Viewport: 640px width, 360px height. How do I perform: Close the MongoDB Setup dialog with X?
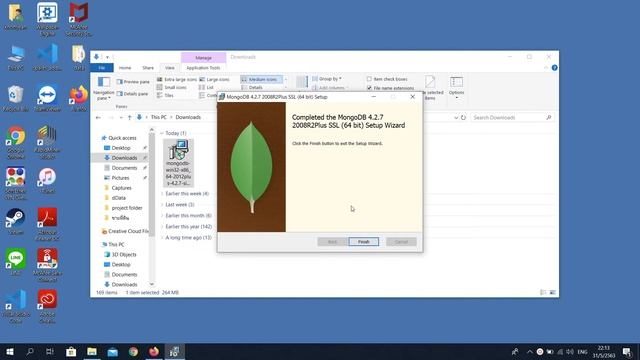[412, 97]
